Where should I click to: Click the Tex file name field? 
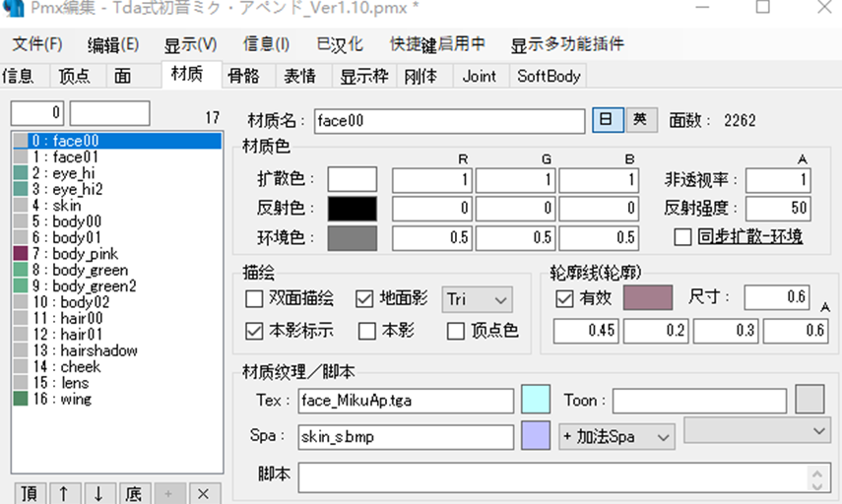coord(406,401)
